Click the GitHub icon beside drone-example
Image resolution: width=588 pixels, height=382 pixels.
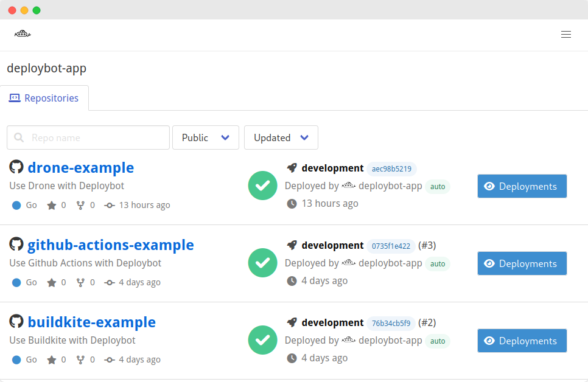(x=16, y=167)
